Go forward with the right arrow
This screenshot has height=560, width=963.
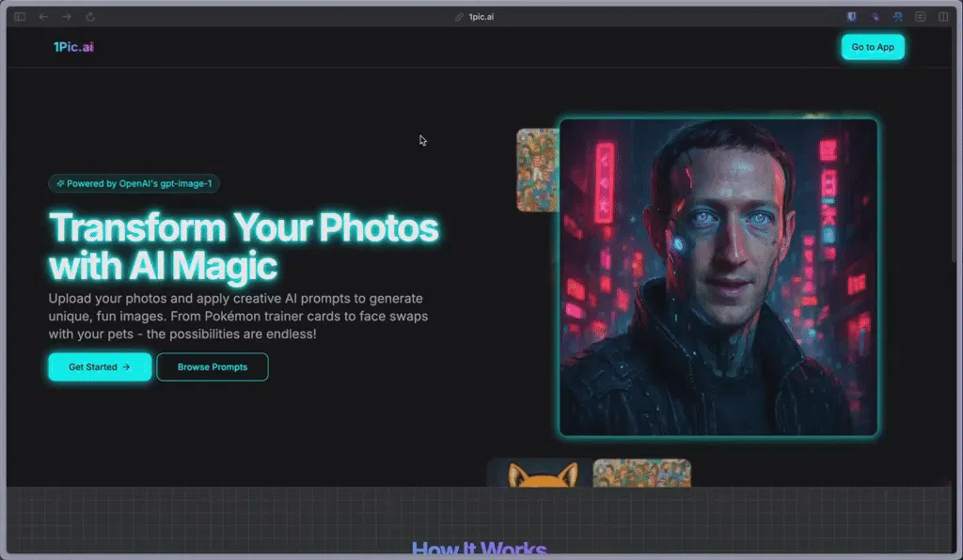[67, 17]
